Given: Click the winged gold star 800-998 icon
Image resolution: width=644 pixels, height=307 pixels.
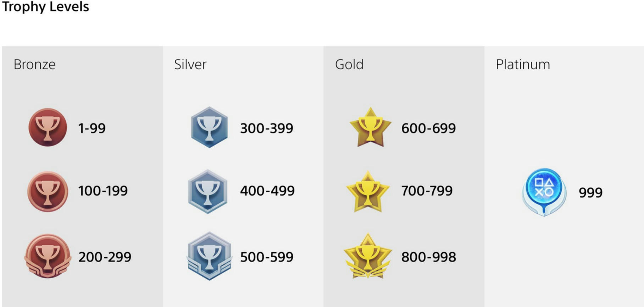Looking at the screenshot, I should pyautogui.click(x=368, y=256).
